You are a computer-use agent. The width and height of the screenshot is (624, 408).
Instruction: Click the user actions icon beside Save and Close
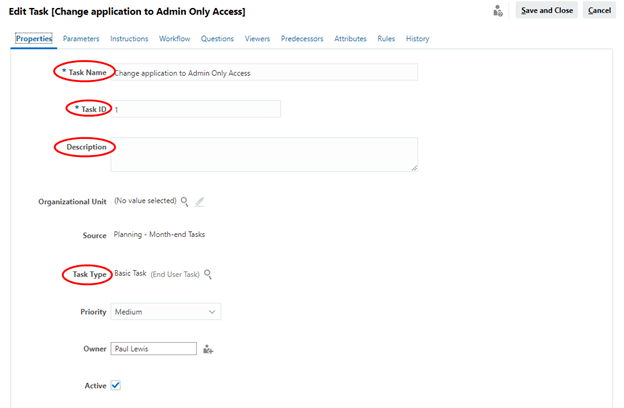click(x=498, y=11)
